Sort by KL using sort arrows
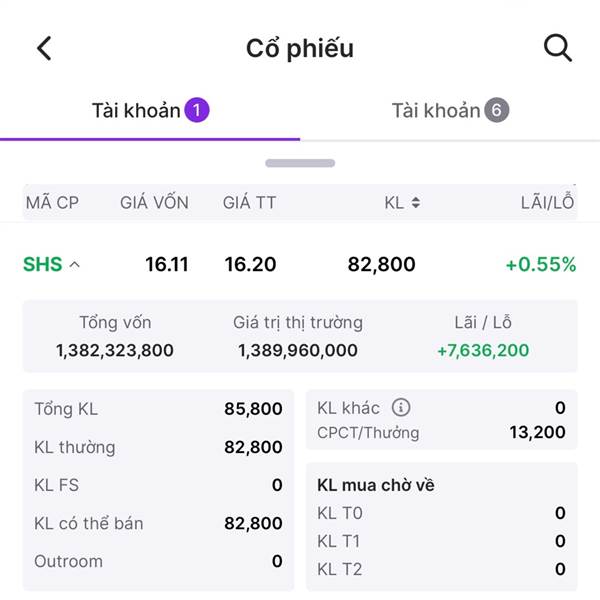Image resolution: width=600 pixels, height=600 pixels. click(416, 202)
